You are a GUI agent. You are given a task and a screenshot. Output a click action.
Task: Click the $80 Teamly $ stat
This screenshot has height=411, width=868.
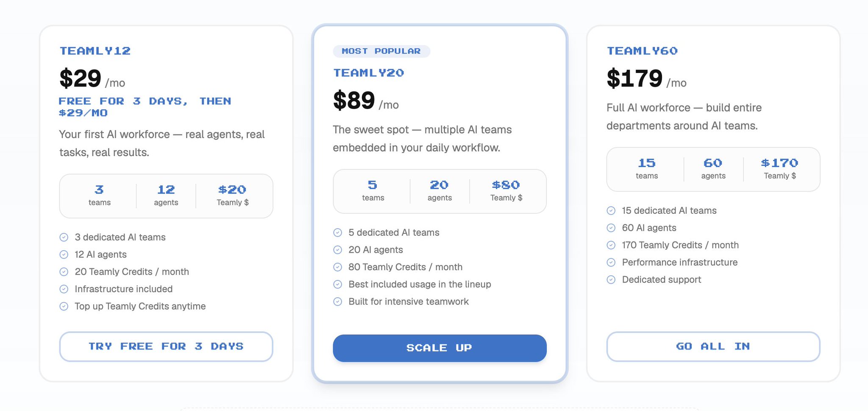click(506, 191)
